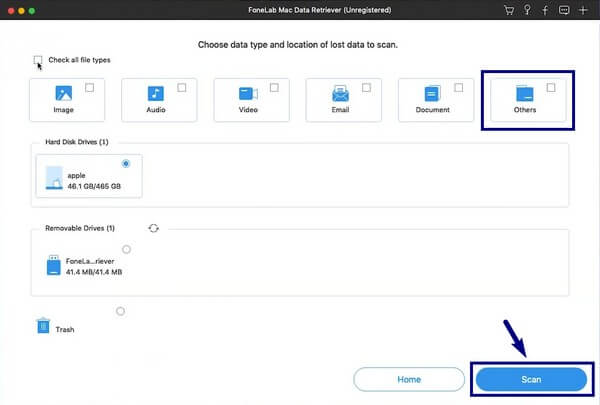Click the 'Image' label text

(x=64, y=110)
